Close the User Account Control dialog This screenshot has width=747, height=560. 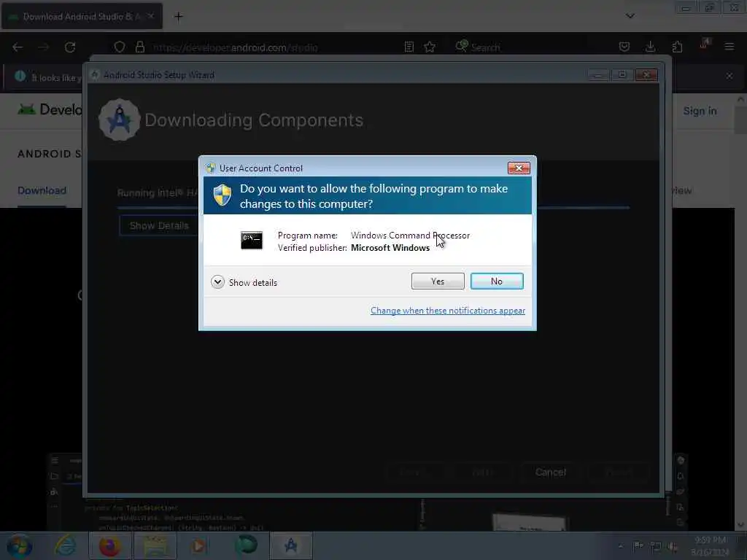(x=519, y=168)
